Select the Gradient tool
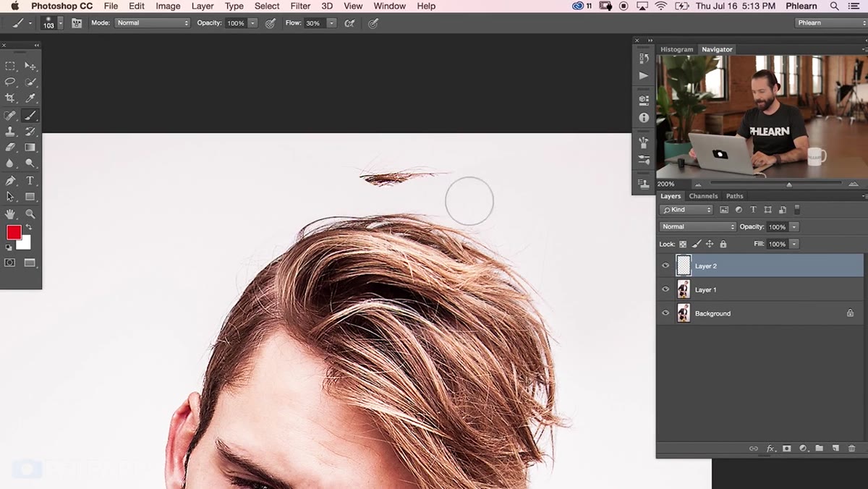 tap(30, 148)
